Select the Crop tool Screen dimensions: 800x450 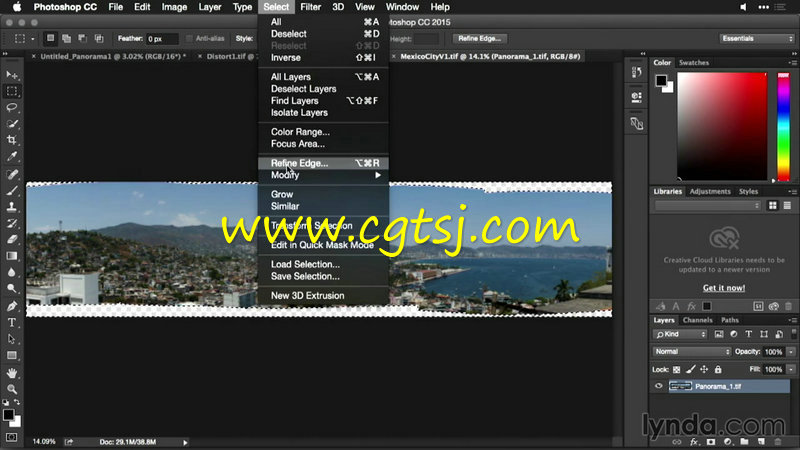tap(12, 140)
